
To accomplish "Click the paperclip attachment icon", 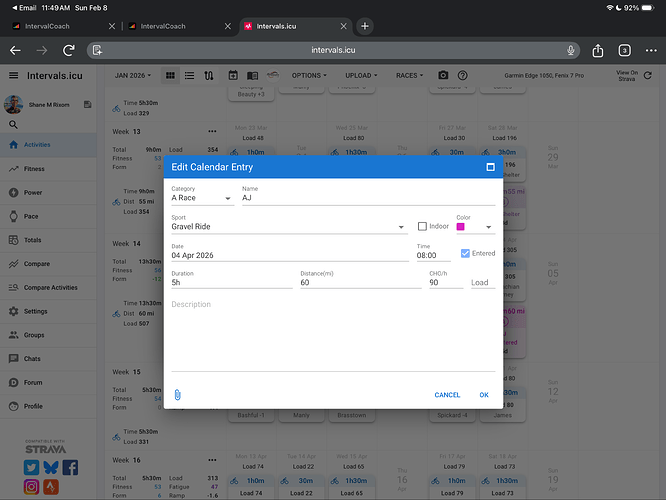I will [177, 394].
